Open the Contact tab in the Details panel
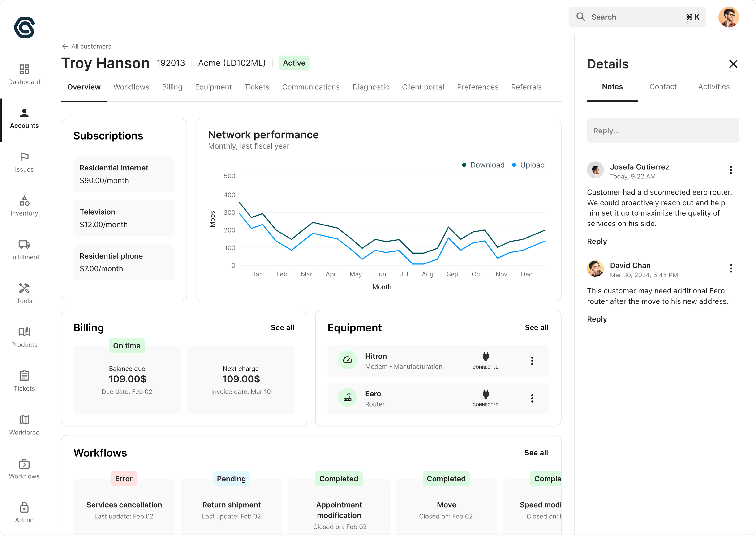Viewport: 756px width, 535px height. [663, 86]
